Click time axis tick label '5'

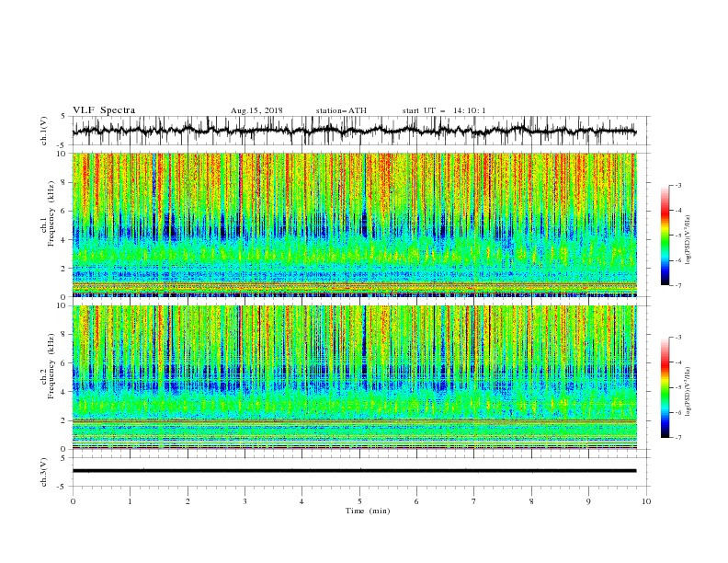point(359,501)
